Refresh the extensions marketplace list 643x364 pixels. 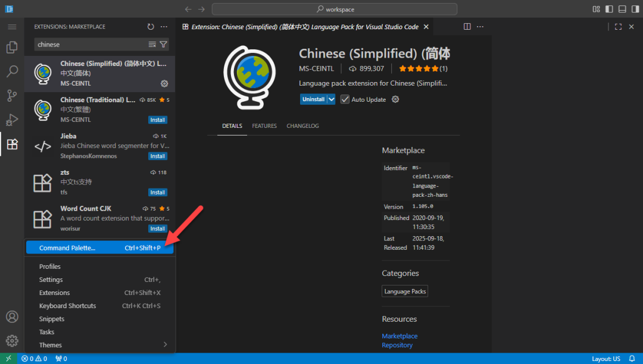click(x=151, y=27)
